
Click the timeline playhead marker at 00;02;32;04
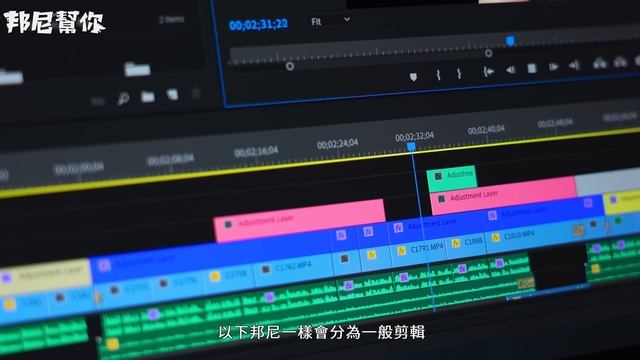pos(411,147)
